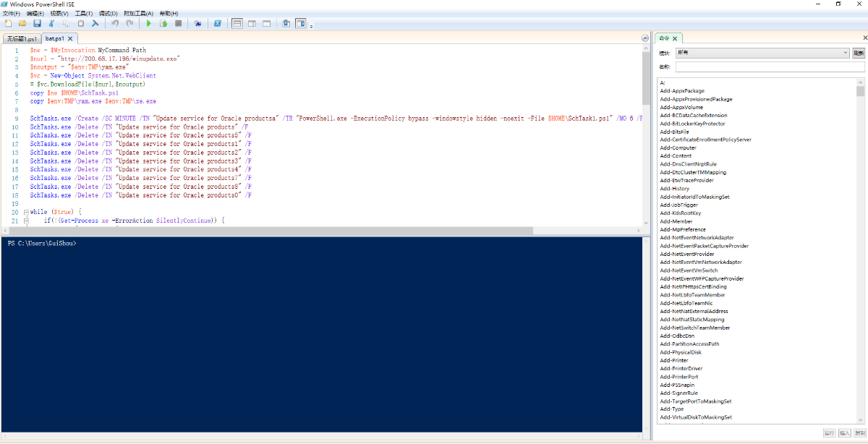This screenshot has width=868, height=444.
Task: Open the 帮助(H) menu
Action: (169, 13)
